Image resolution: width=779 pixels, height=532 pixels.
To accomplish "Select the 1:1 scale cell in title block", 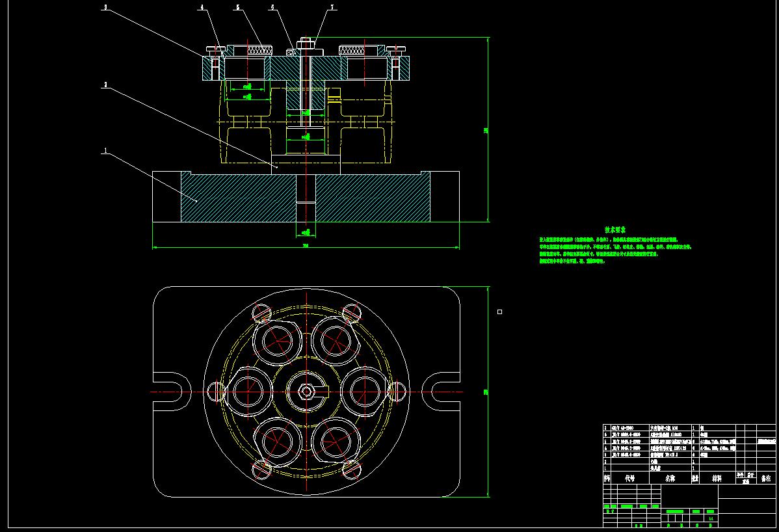I will coord(711,518).
